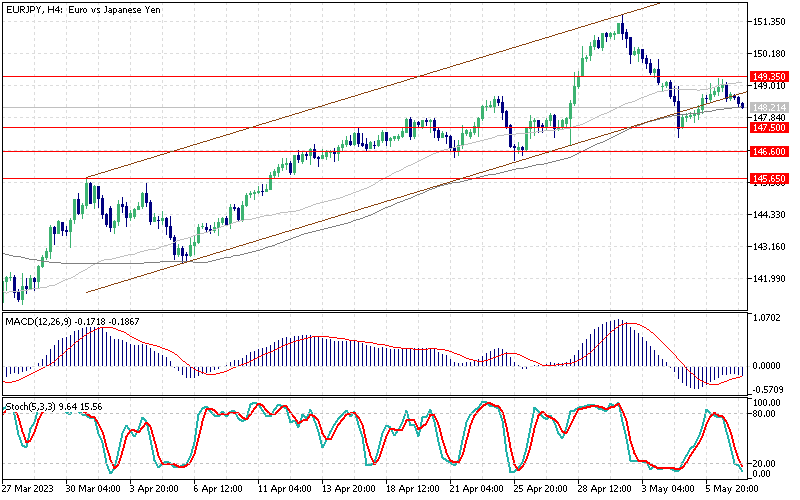Select the 147.500 red price level label
The width and height of the screenshot is (800, 500).
click(x=769, y=128)
